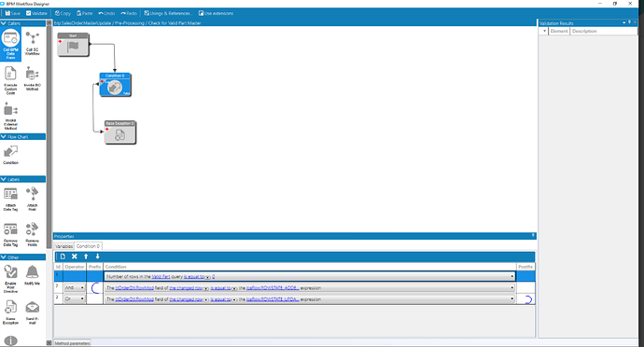Screen dimensions: 644x347
Task: Click the tool palette scroll-down arrow
Action: 49,343
